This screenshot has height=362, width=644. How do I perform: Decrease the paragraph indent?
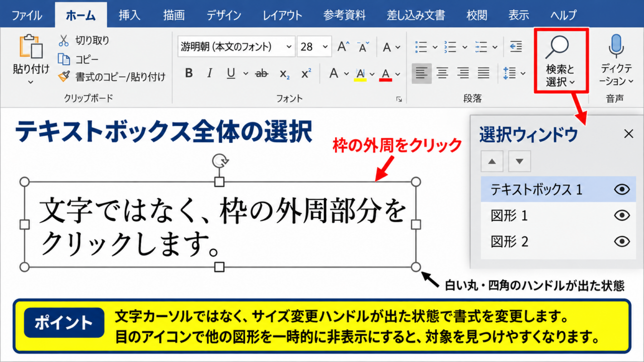tap(516, 47)
